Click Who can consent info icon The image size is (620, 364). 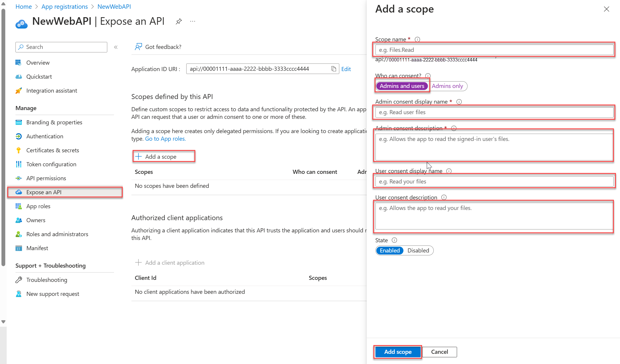pyautogui.click(x=428, y=76)
